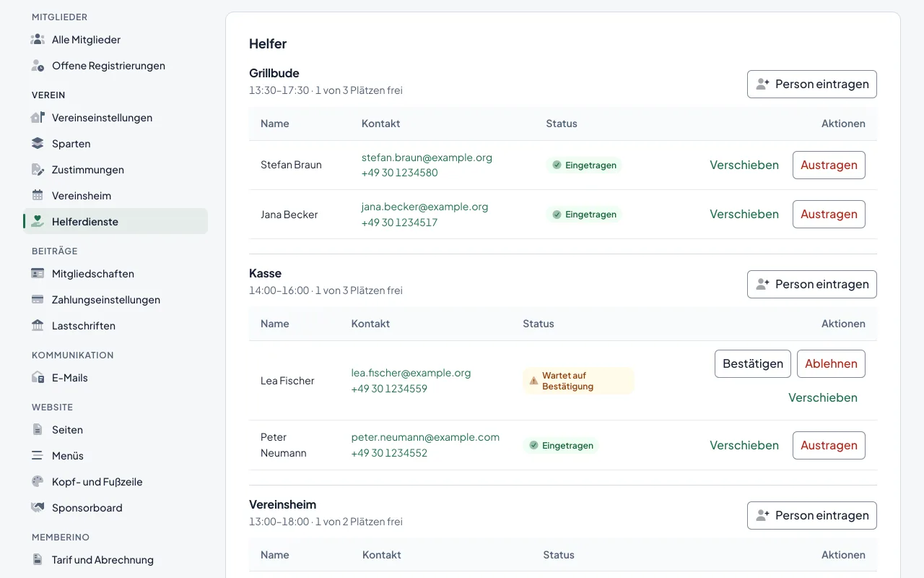Move Jana Becker with Verschieben

[744, 214]
